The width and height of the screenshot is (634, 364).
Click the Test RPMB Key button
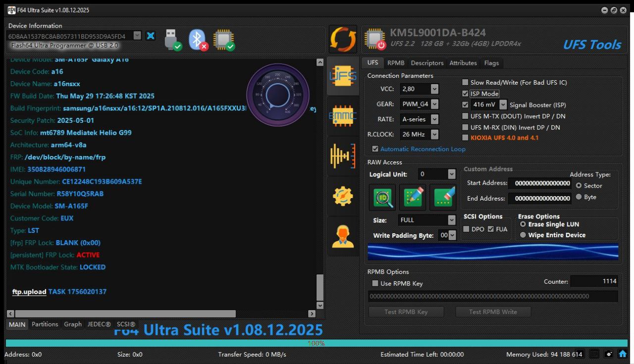tap(406, 312)
